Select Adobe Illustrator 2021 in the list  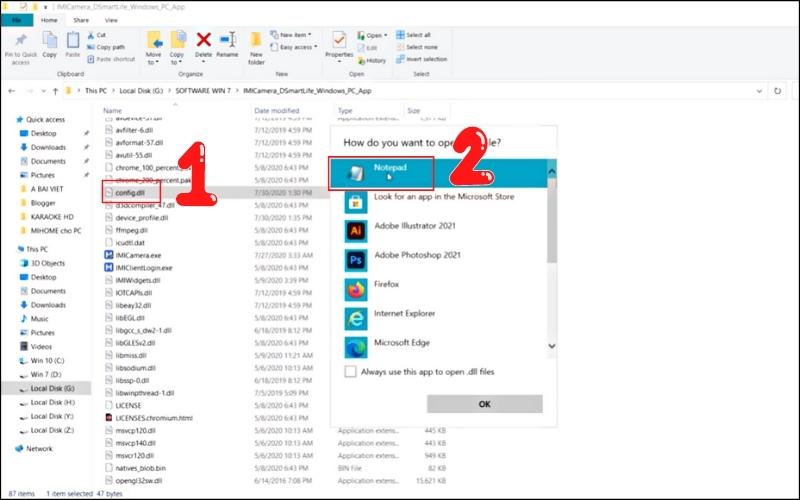pyautogui.click(x=439, y=231)
